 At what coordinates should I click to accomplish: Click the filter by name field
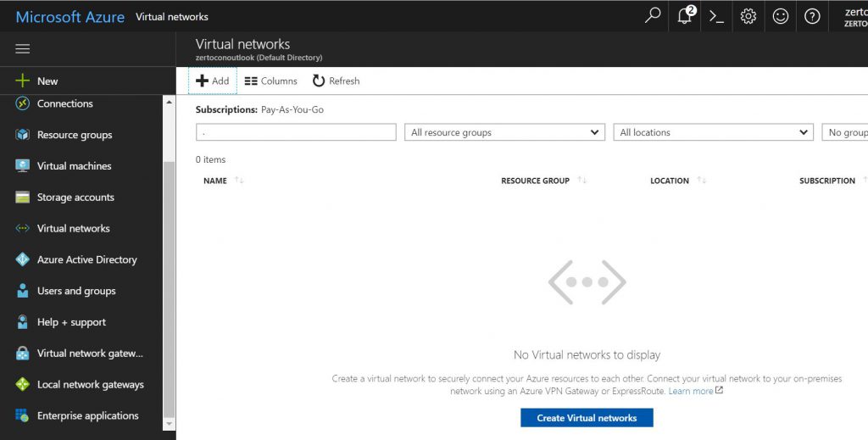pos(296,132)
